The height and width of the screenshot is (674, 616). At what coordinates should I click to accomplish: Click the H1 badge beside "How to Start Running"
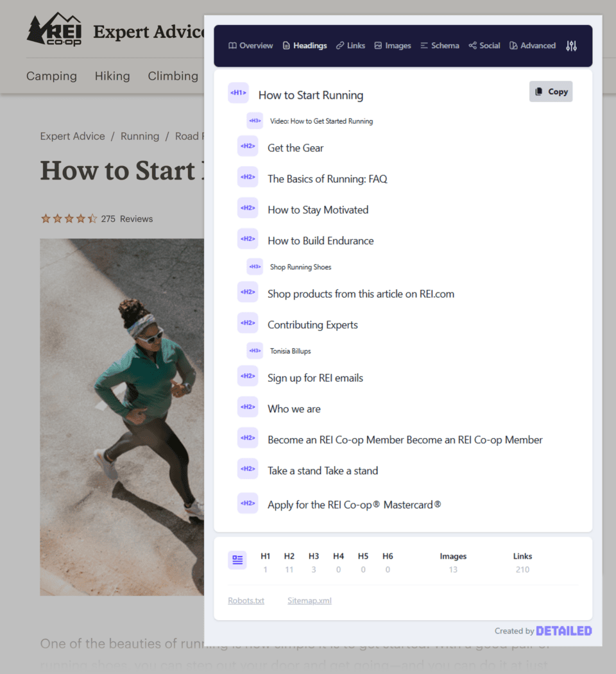[x=238, y=93]
